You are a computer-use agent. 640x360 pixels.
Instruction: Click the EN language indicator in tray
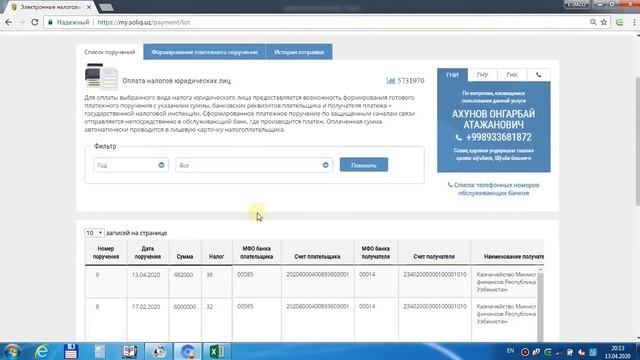coord(510,351)
